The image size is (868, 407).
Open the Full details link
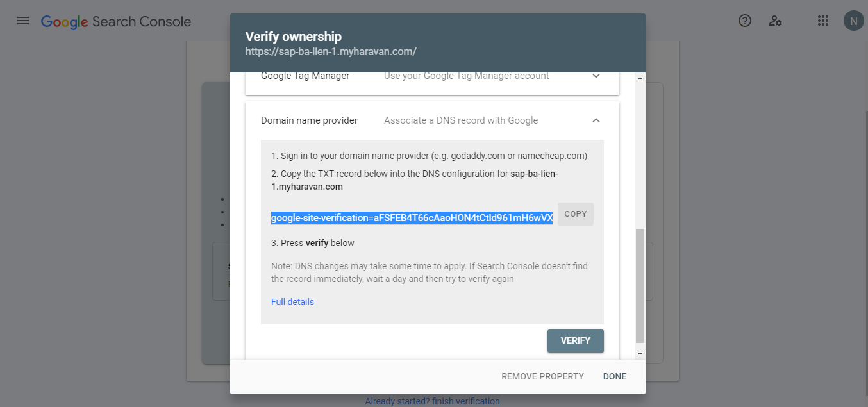tap(292, 302)
